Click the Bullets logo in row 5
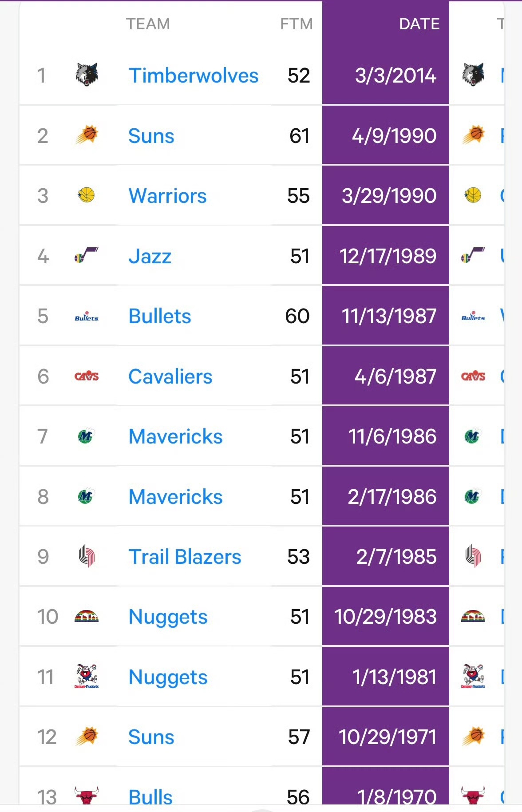The width and height of the screenshot is (522, 812). point(87,316)
